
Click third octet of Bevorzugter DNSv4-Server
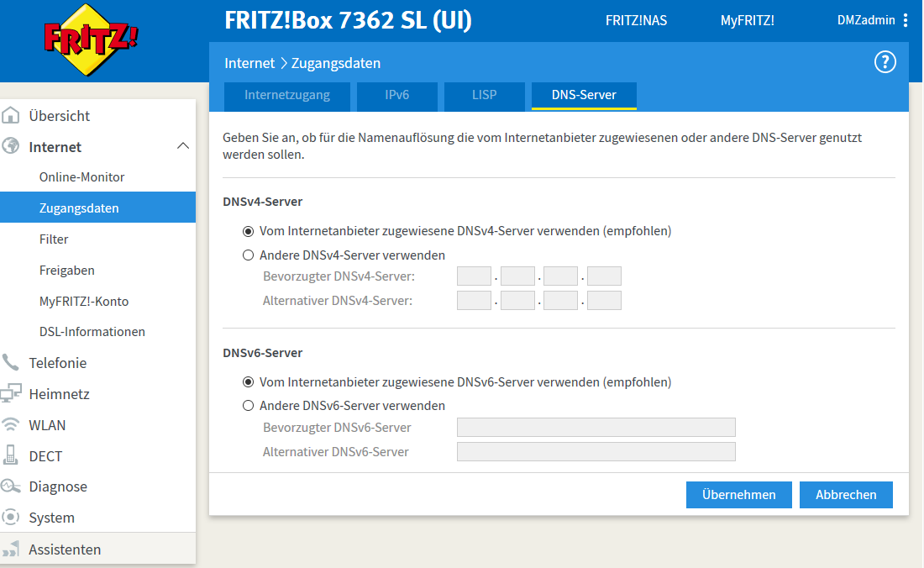coord(560,276)
